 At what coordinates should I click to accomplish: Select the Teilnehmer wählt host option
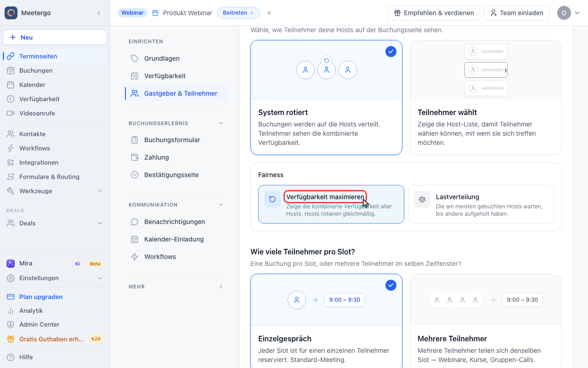[x=486, y=98]
